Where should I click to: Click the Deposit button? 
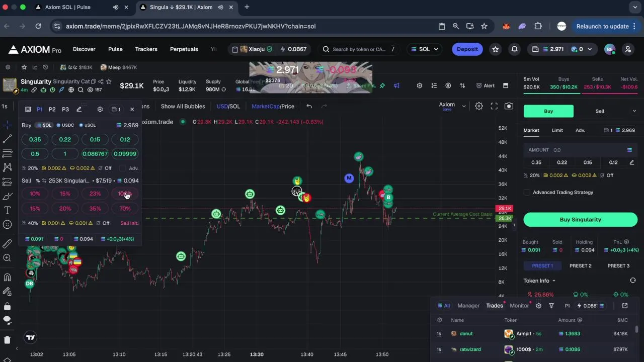[x=467, y=49]
